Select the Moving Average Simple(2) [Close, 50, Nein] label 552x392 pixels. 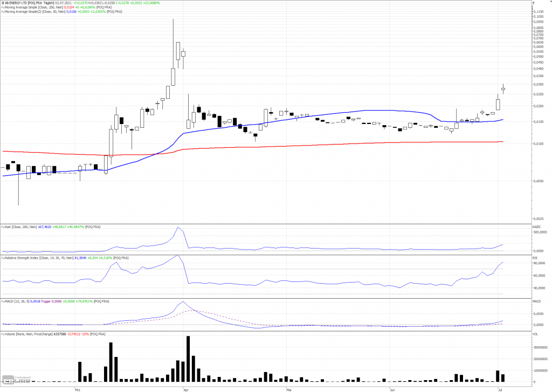pyautogui.click(x=35, y=12)
